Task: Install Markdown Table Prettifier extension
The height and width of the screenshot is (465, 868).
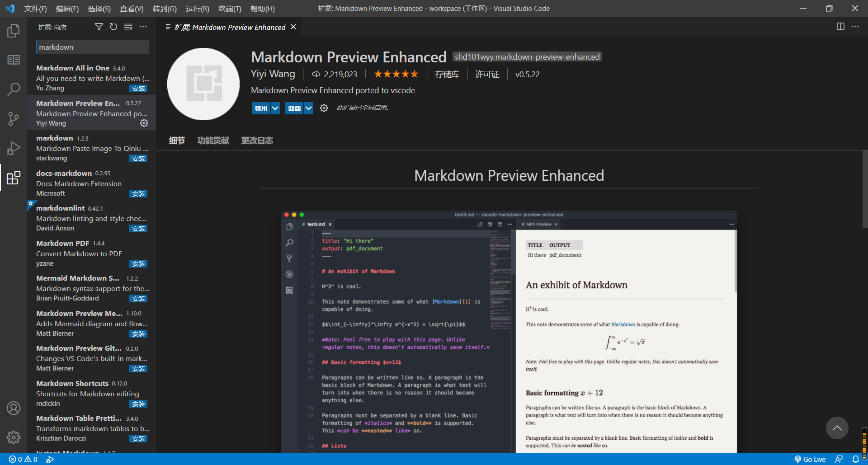Action: click(x=138, y=439)
